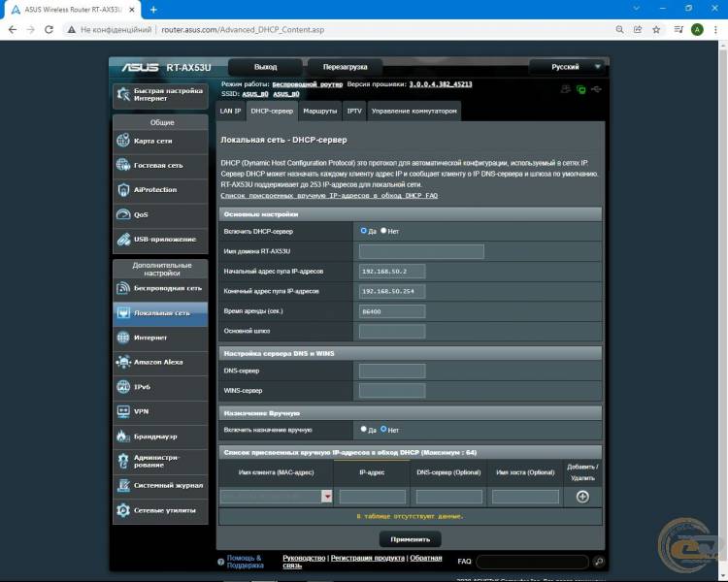Enable manual assignment with Да

pyautogui.click(x=364, y=430)
